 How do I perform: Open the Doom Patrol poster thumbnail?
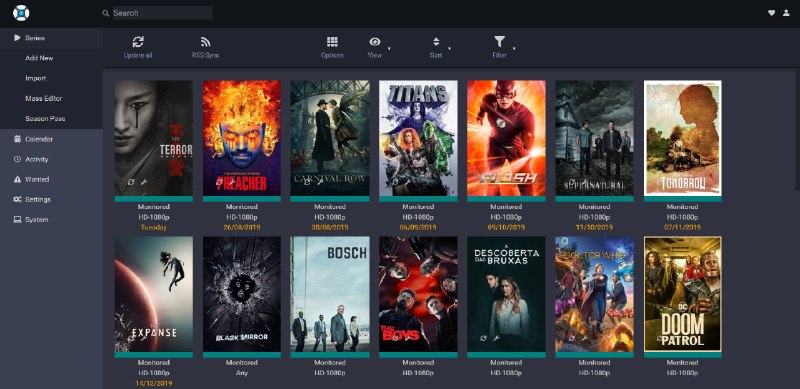click(x=683, y=294)
